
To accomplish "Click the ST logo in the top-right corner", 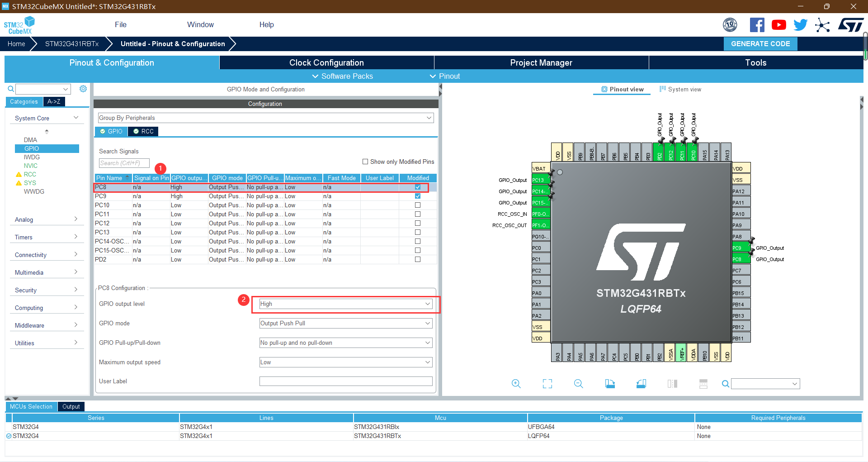I will (851, 24).
